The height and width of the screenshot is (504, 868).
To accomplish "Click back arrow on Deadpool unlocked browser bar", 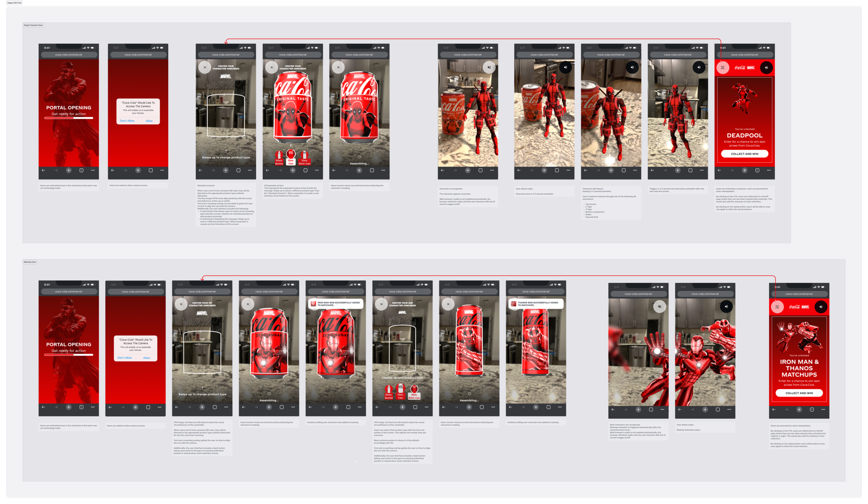I will pyautogui.click(x=720, y=170).
